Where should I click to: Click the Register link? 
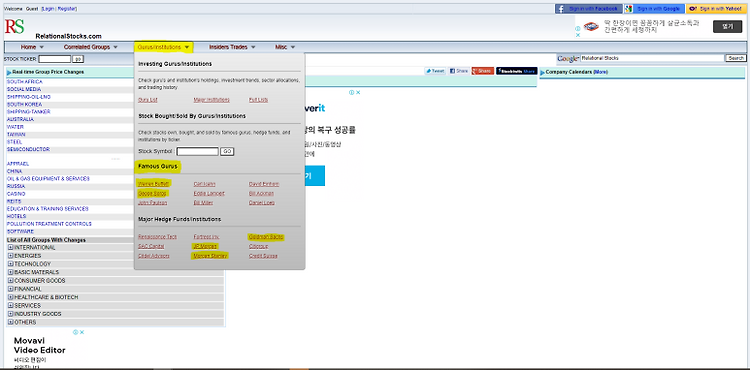tap(66, 9)
